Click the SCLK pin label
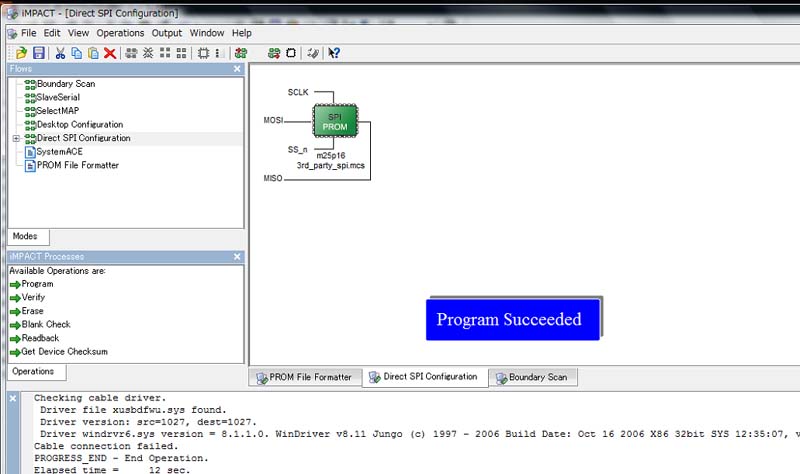 298,92
